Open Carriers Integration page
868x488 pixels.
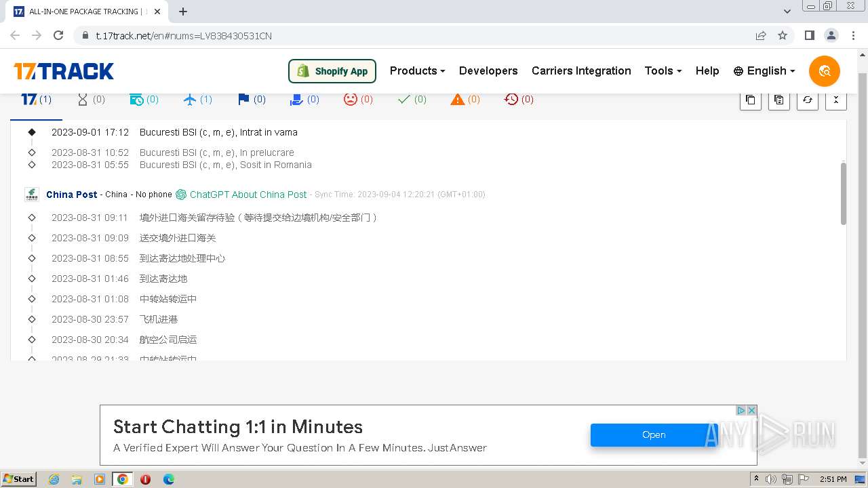(x=581, y=70)
